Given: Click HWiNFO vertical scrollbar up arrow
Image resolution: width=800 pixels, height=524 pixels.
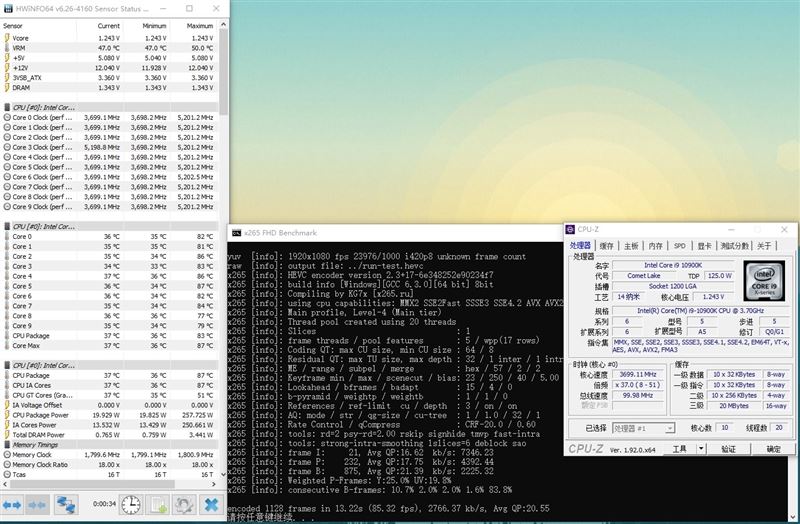Looking at the screenshot, I should (223, 25).
